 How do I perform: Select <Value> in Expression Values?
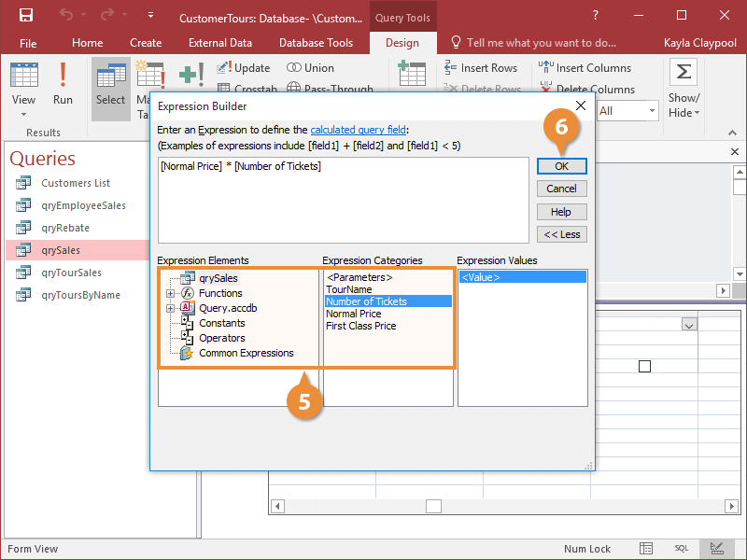(x=523, y=277)
